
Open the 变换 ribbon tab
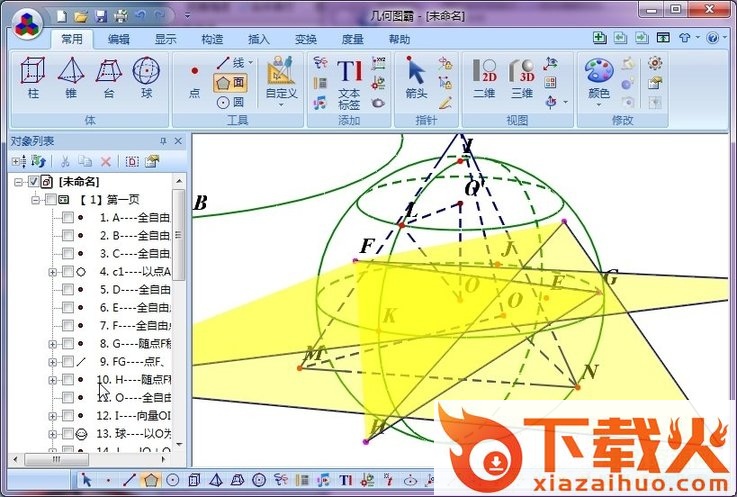[x=306, y=39]
